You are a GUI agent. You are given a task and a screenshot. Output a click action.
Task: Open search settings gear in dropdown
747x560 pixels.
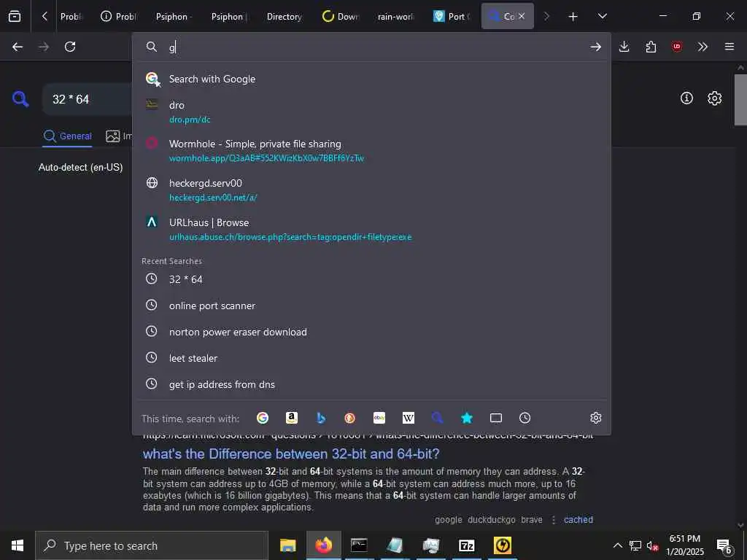595,418
